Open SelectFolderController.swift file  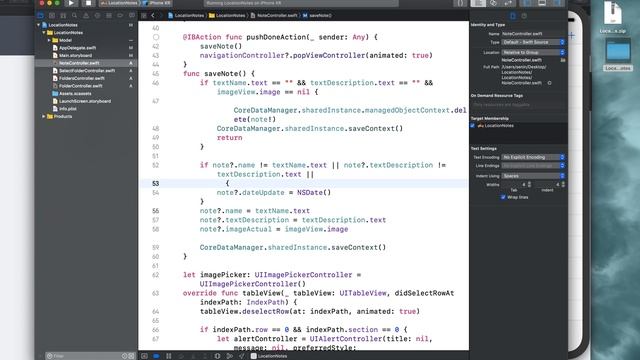87,71
